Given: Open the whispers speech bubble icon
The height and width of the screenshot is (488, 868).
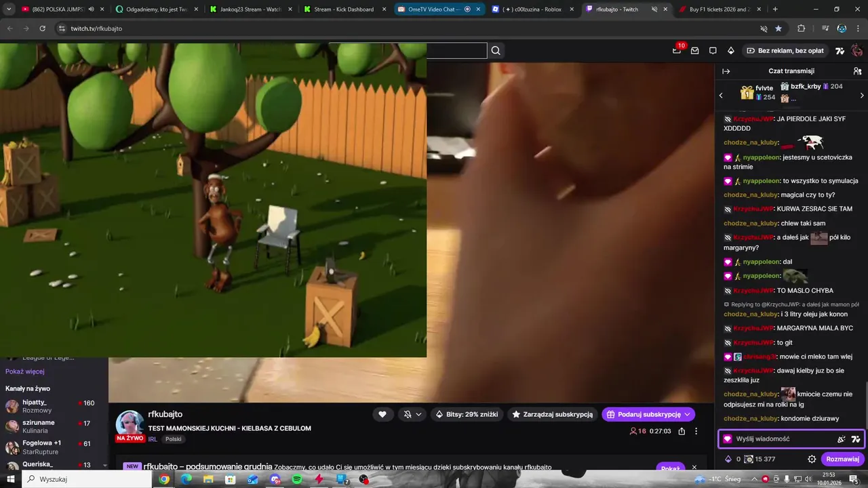Looking at the screenshot, I should coord(713,51).
